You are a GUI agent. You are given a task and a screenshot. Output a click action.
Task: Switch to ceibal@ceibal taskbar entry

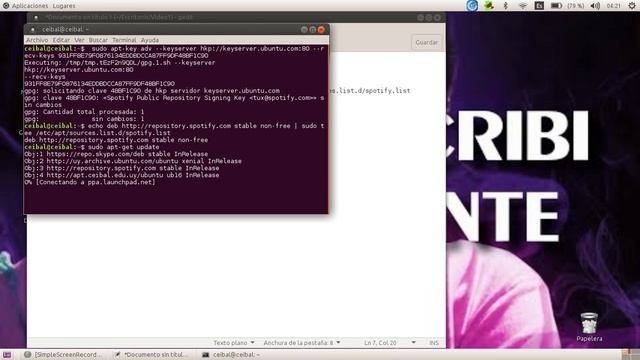(231, 355)
